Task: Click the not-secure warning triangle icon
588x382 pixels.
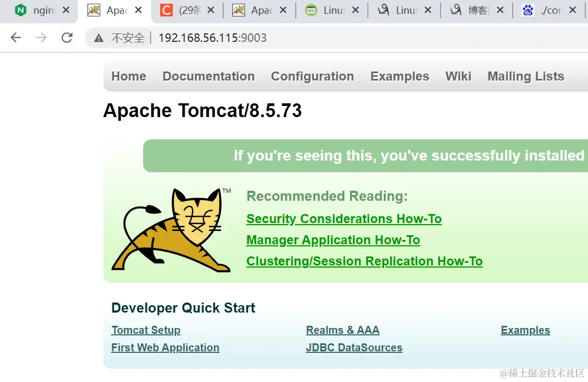Action: coord(99,38)
